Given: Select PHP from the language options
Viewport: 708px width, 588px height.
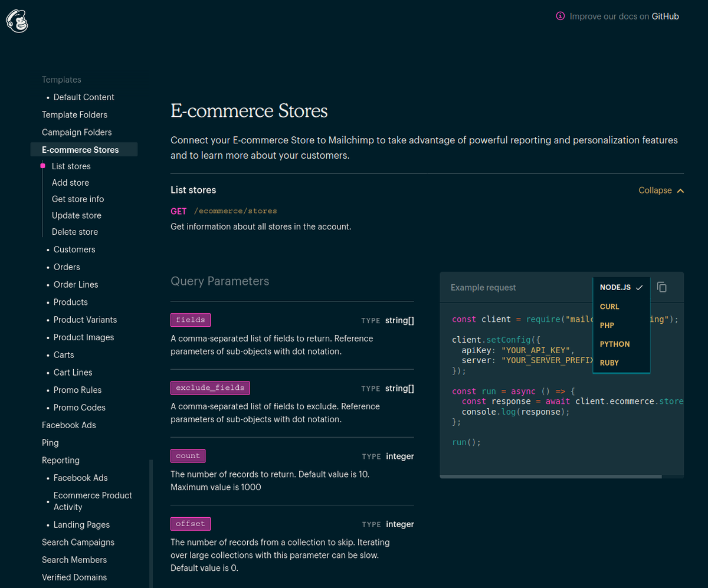Looking at the screenshot, I should [x=607, y=325].
